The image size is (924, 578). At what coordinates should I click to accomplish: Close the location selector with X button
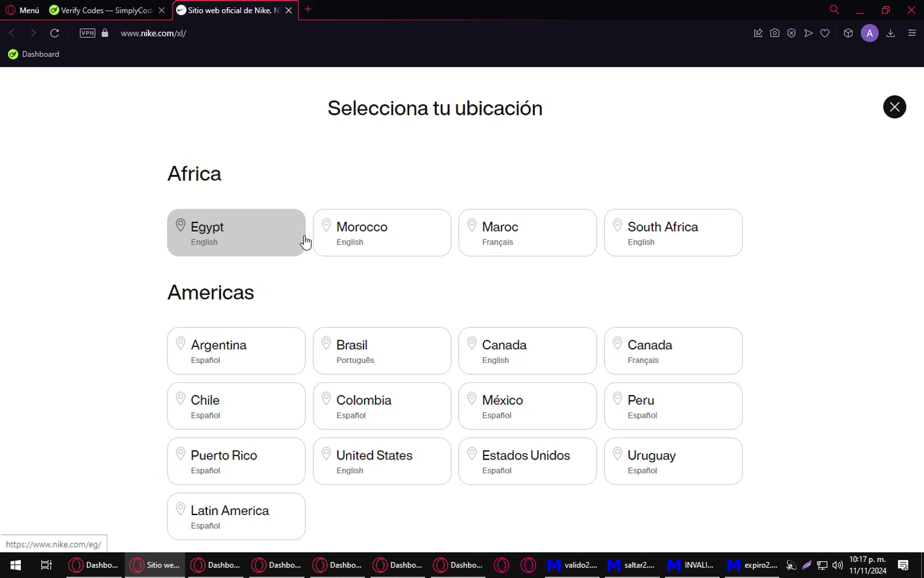click(894, 107)
